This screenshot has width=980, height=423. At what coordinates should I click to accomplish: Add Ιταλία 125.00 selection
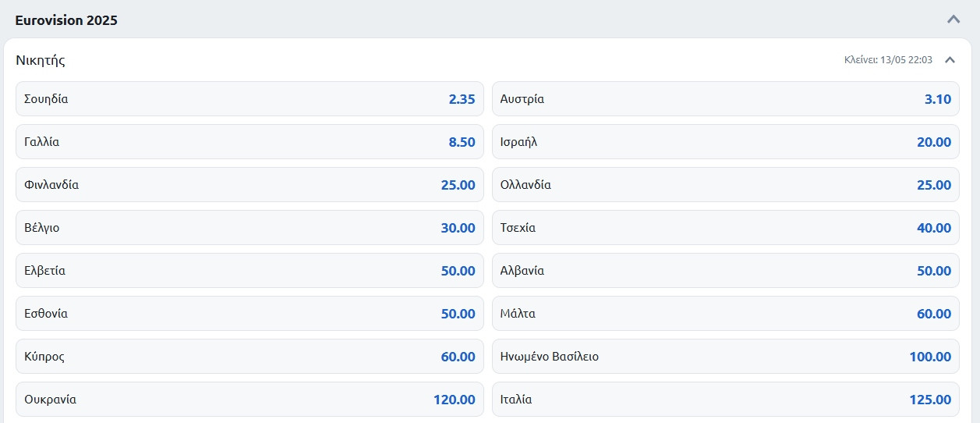tap(725, 400)
